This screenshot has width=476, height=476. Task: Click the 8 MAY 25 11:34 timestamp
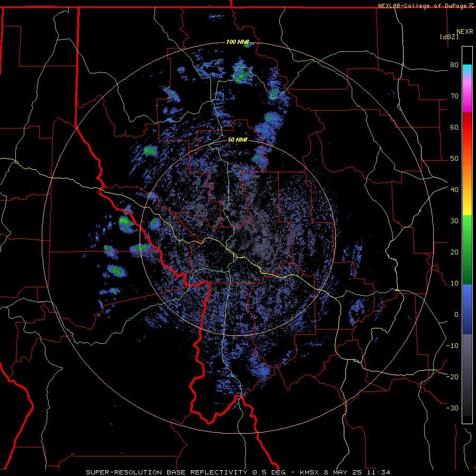click(x=358, y=472)
